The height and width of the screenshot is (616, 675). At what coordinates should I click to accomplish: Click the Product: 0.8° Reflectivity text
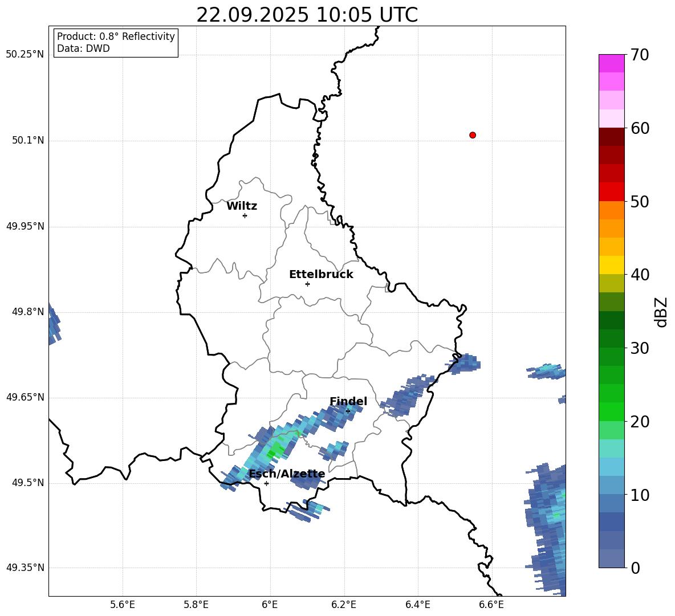pyautogui.click(x=116, y=36)
